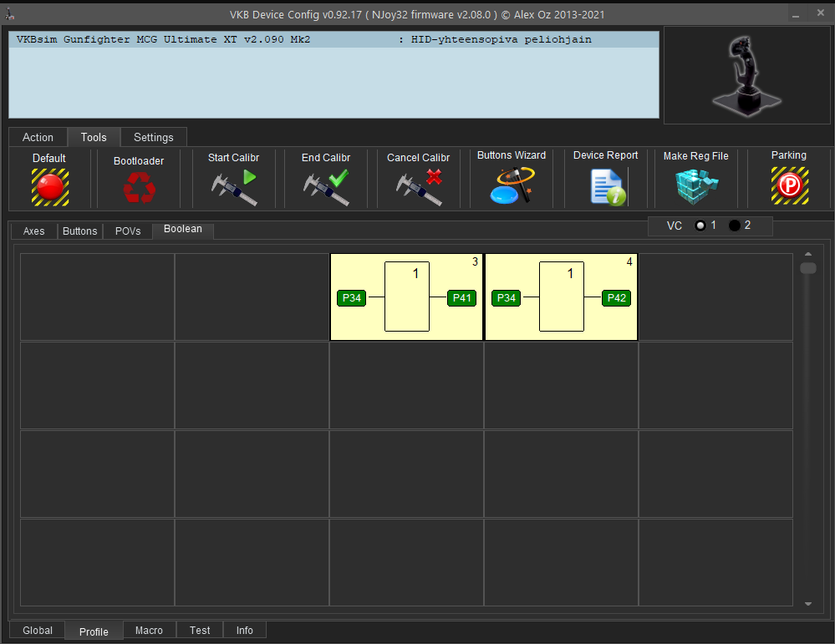Switch to the Action tab

[38, 137]
